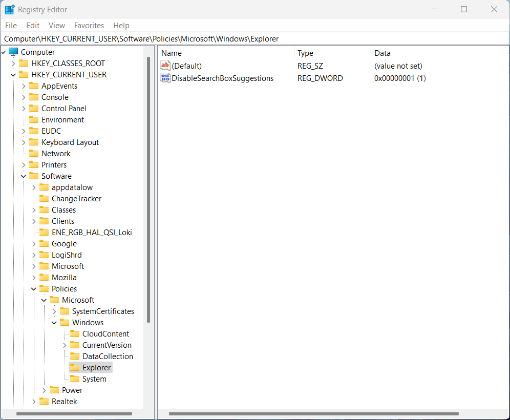Click the DWORD icon beside DisableSearchBoxSuggestions
The height and width of the screenshot is (420, 510).
[x=165, y=78]
